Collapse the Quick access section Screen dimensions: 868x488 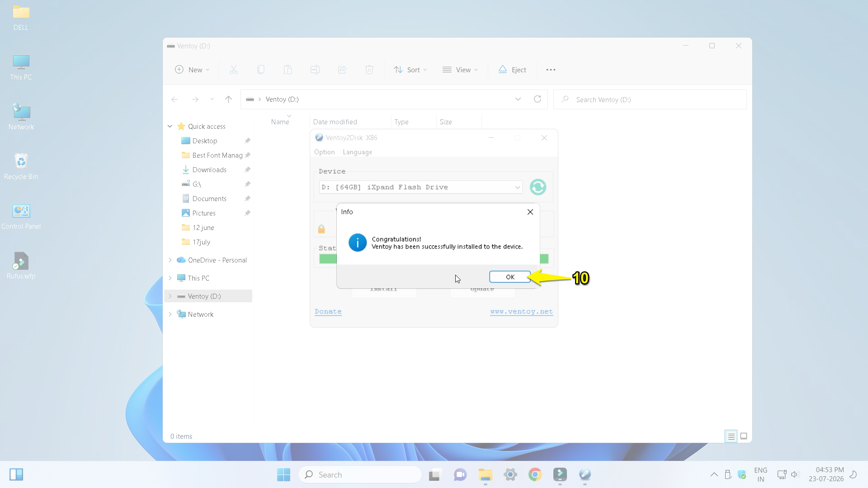pyautogui.click(x=170, y=127)
